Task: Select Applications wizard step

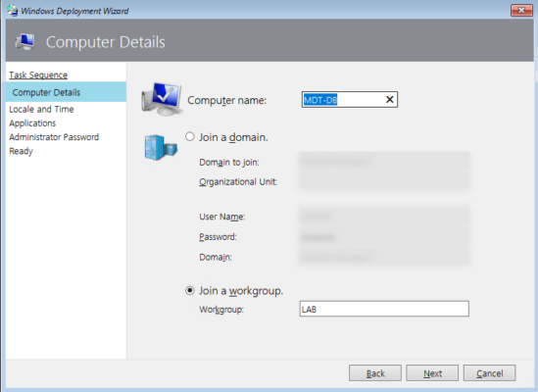Action: (32, 123)
